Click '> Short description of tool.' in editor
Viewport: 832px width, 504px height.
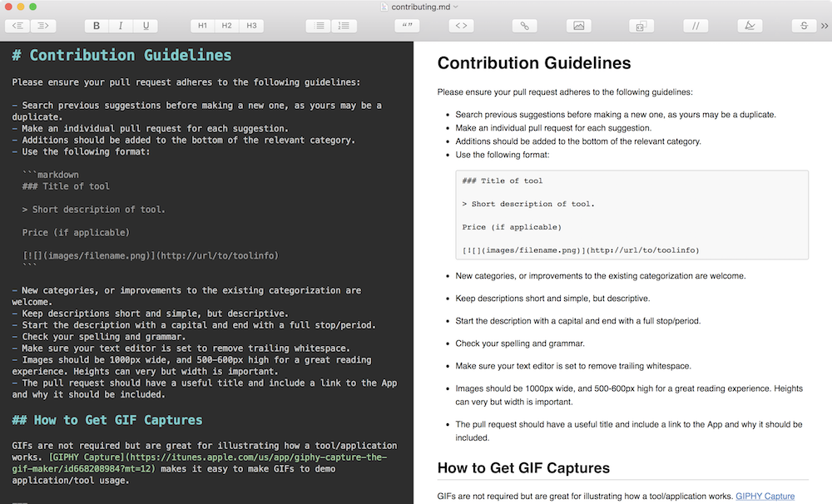(x=93, y=210)
